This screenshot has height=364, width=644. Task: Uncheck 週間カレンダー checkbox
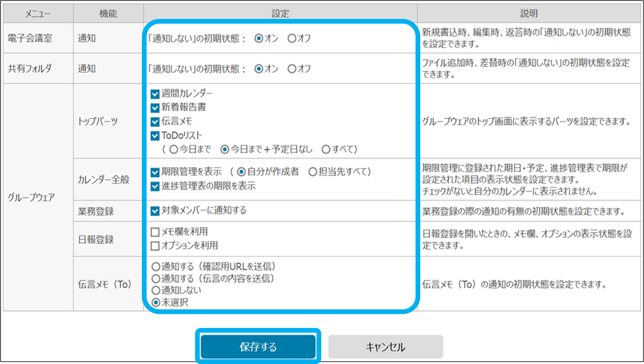click(x=155, y=94)
